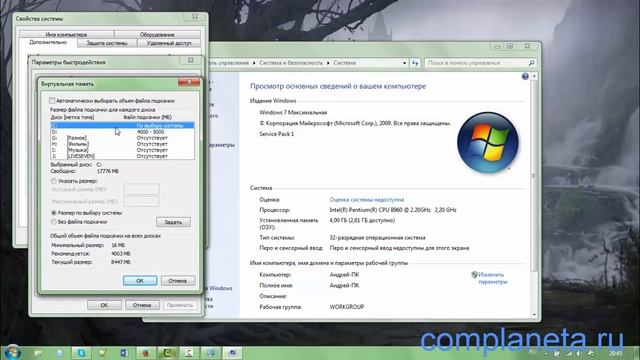Close the Параметры быстродействия dialog
Image resolution: width=640 pixels, height=360 pixels.
point(190,60)
